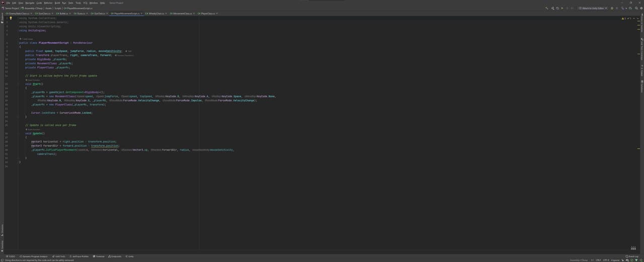The height and width of the screenshot is (262, 644).
Task: Click the CRLF line separator status entry
Action: click(598, 260)
